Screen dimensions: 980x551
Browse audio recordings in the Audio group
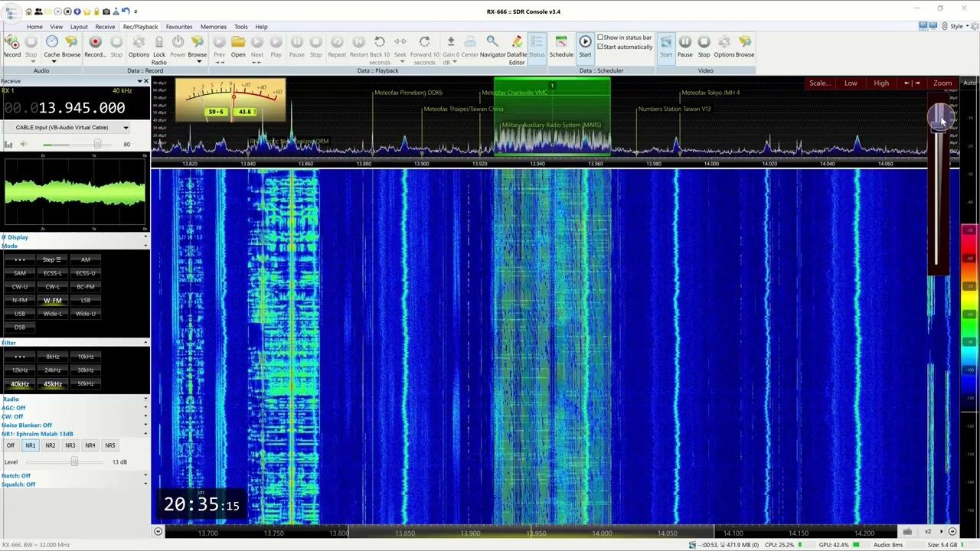[71, 46]
